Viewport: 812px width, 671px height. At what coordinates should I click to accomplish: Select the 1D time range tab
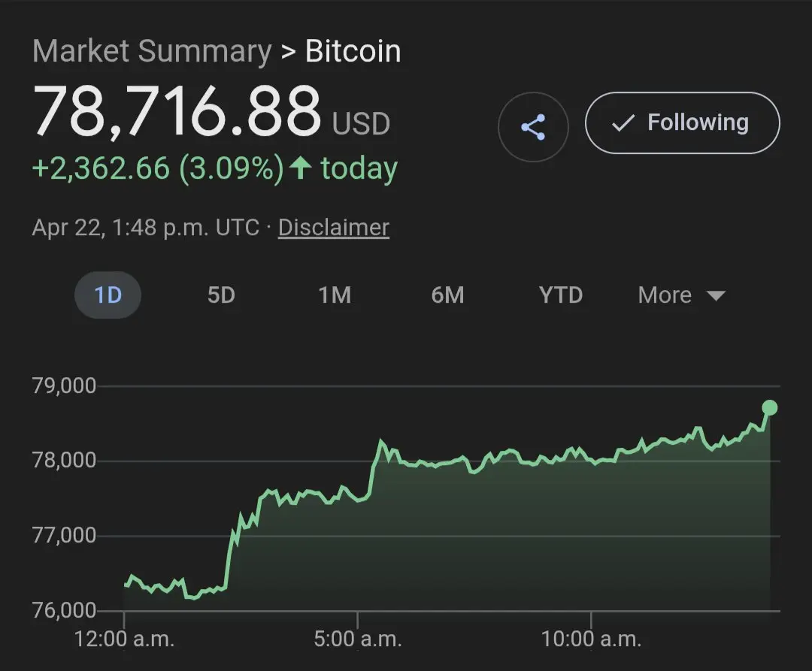click(x=108, y=295)
